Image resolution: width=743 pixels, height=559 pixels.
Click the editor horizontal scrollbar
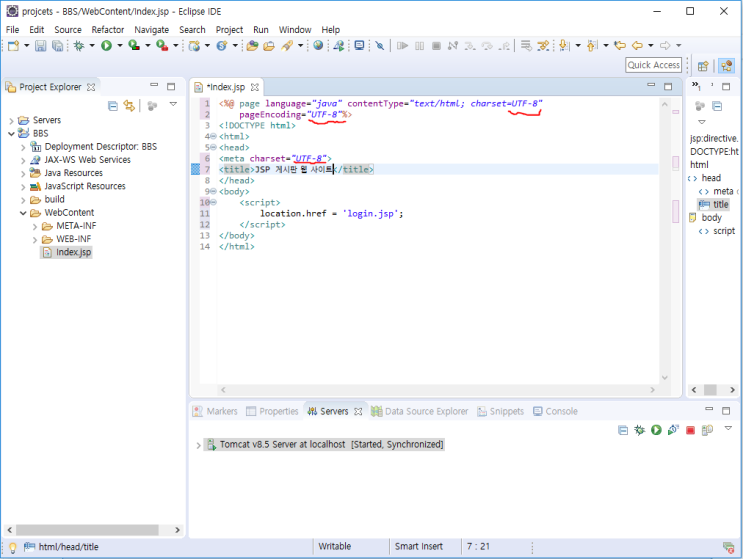click(x=438, y=390)
